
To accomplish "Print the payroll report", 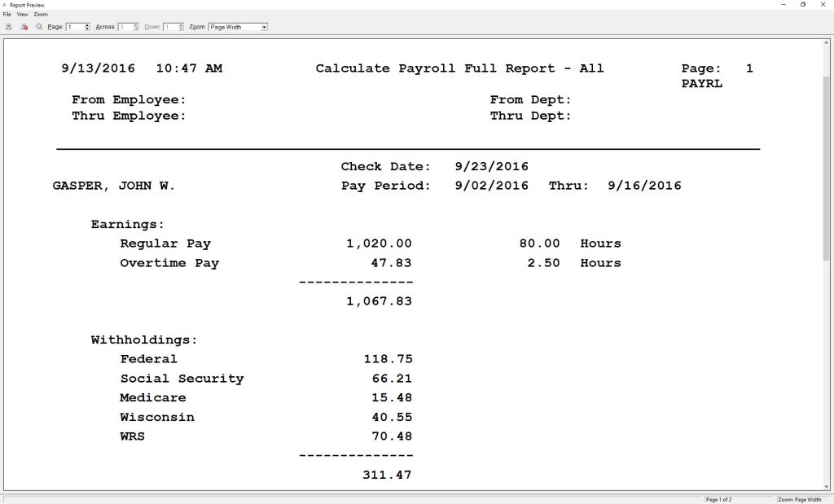I will pos(8,26).
